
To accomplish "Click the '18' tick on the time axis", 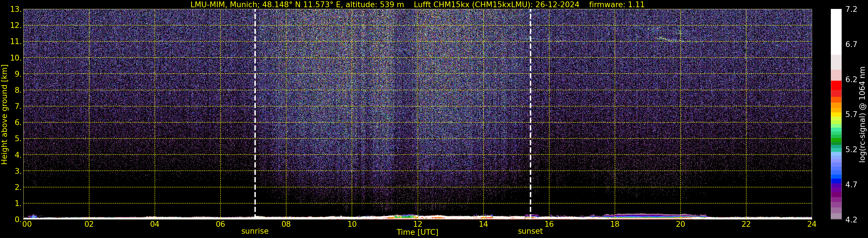I will (x=614, y=224).
